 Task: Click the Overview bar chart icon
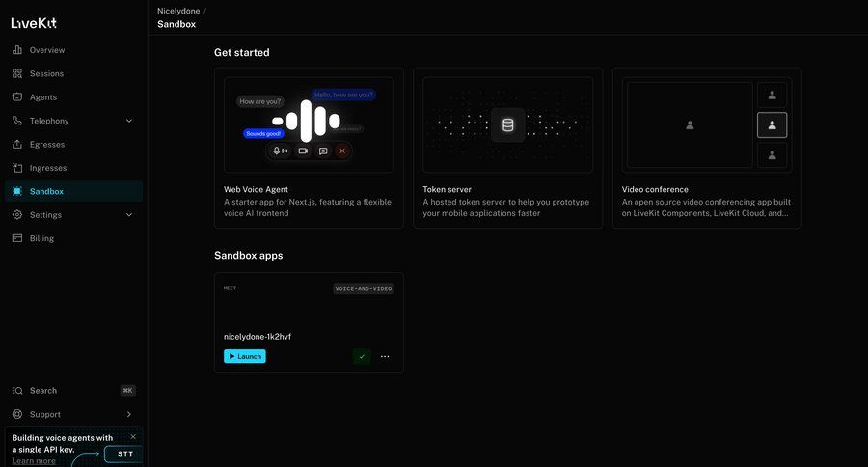(x=17, y=50)
